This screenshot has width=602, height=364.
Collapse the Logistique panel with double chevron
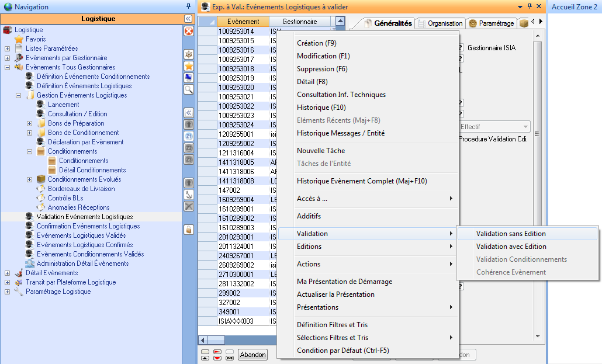click(188, 19)
